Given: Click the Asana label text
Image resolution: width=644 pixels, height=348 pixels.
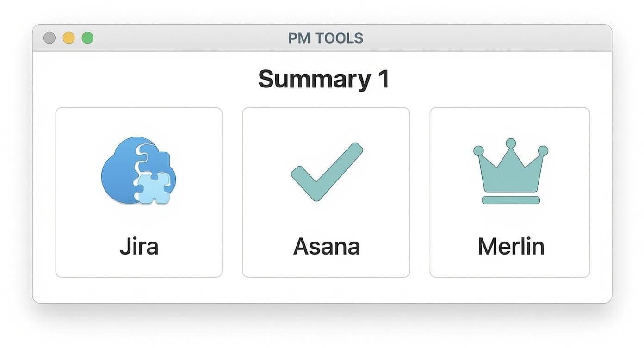Looking at the screenshot, I should tap(326, 246).
